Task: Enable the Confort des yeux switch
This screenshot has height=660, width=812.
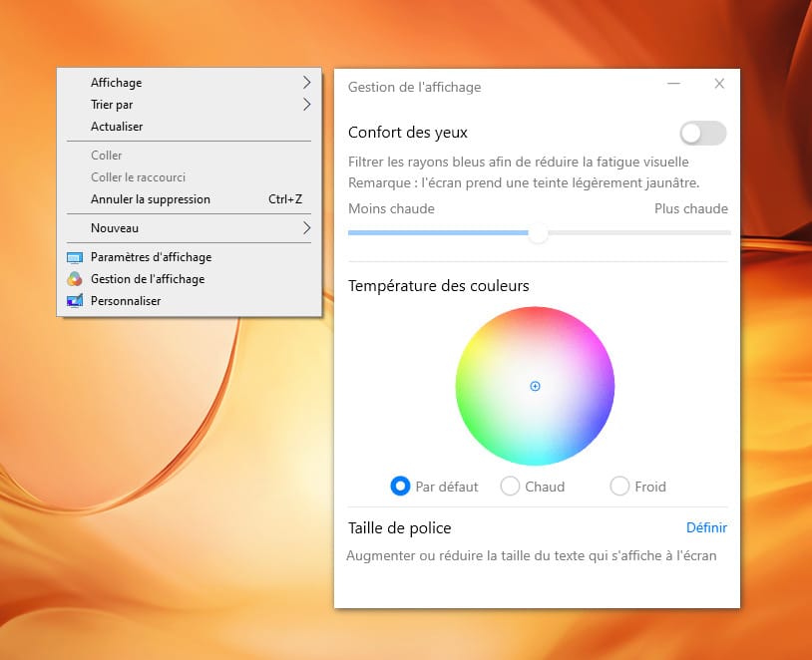Action: 702,133
